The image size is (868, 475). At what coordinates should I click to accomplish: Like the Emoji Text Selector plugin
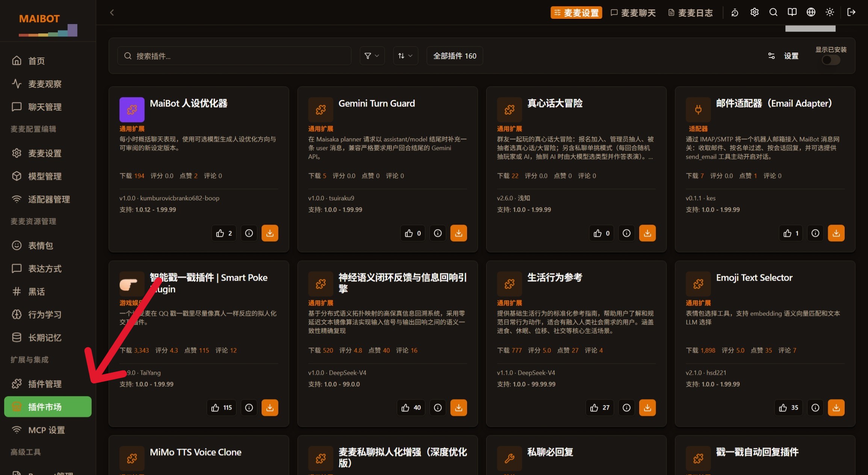788,407
